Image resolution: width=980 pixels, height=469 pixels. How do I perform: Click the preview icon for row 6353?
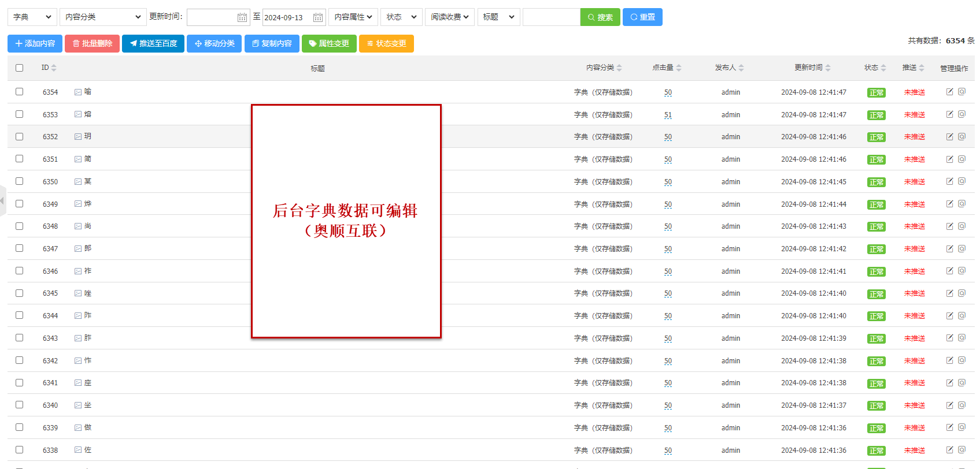[962, 114]
